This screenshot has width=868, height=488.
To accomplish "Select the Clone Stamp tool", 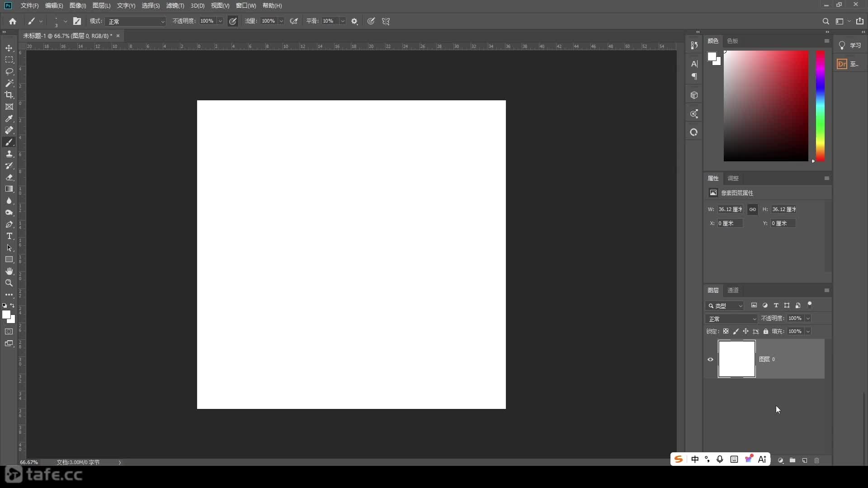I will 9,154.
